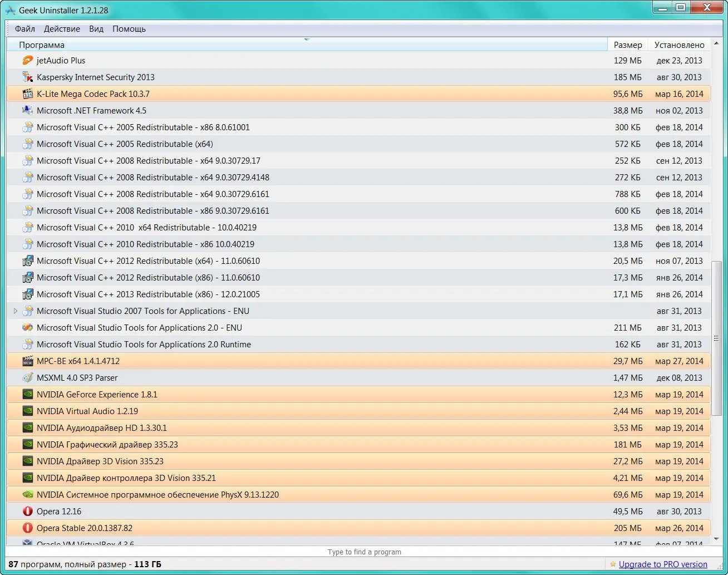
Task: Click icon of Visual C++ 2008 x64 9.0.30729.4148
Action: (27, 177)
